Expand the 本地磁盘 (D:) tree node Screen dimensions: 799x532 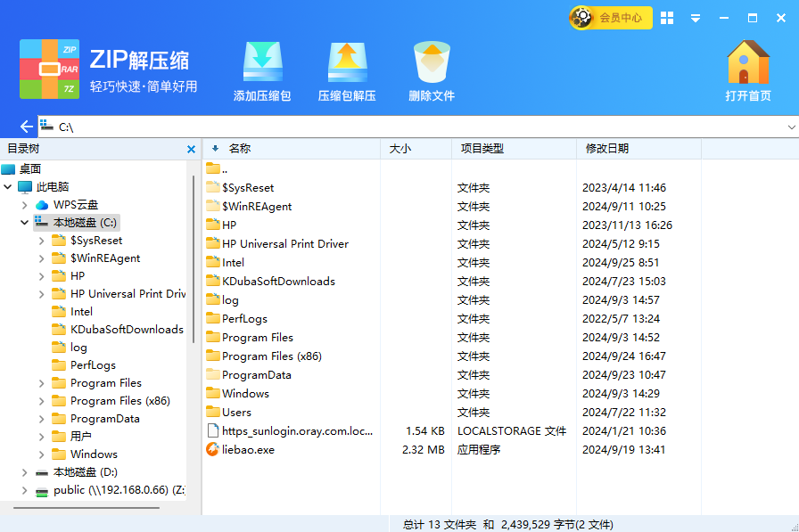25,472
